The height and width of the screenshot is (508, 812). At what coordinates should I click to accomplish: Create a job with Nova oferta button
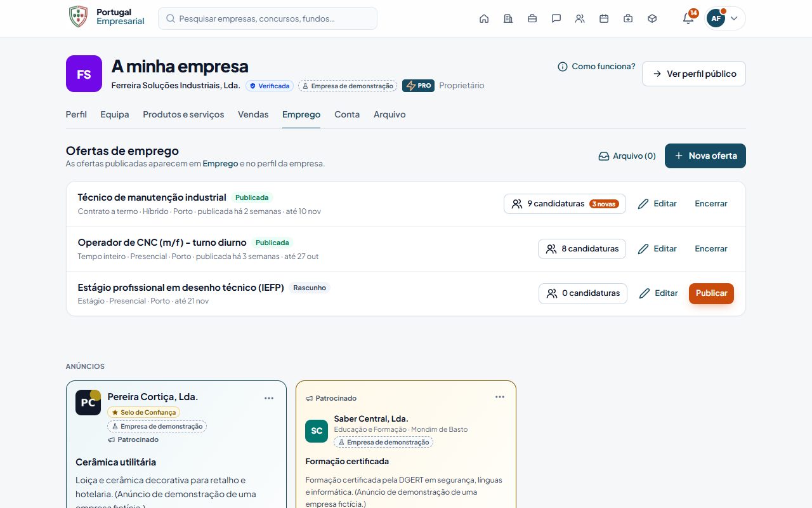coord(705,156)
